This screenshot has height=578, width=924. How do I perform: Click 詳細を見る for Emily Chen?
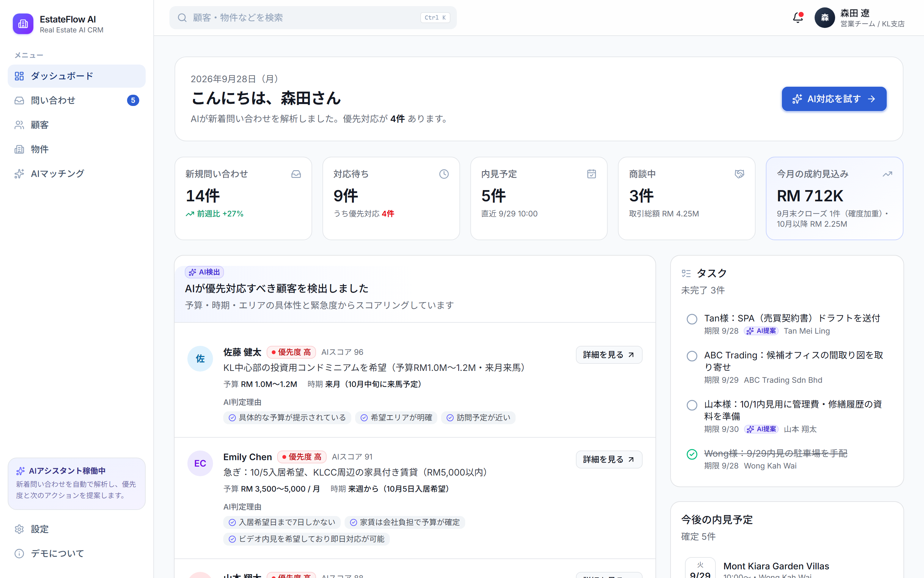pyautogui.click(x=609, y=460)
